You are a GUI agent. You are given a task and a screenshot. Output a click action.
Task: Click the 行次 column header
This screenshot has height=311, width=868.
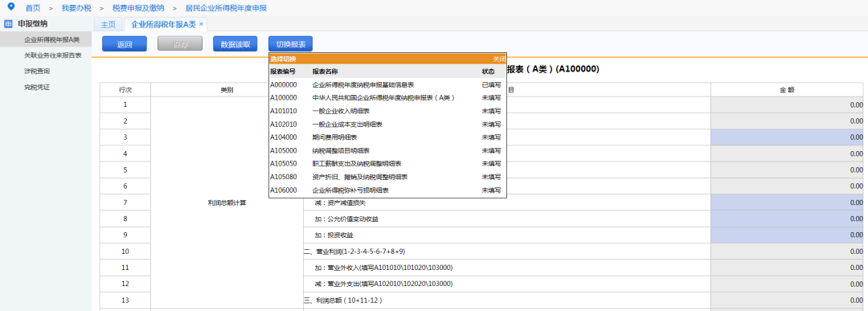click(x=125, y=90)
